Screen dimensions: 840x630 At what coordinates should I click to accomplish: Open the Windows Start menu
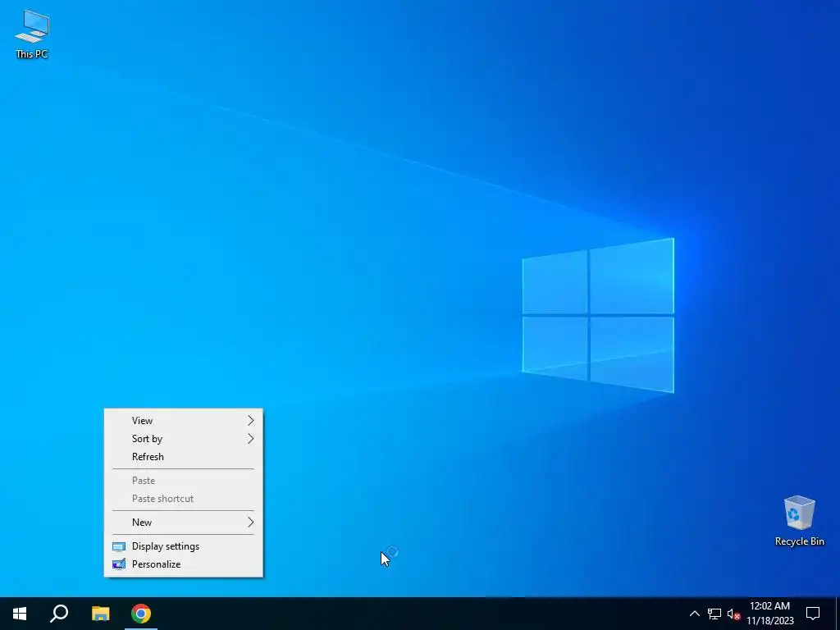pyautogui.click(x=20, y=614)
